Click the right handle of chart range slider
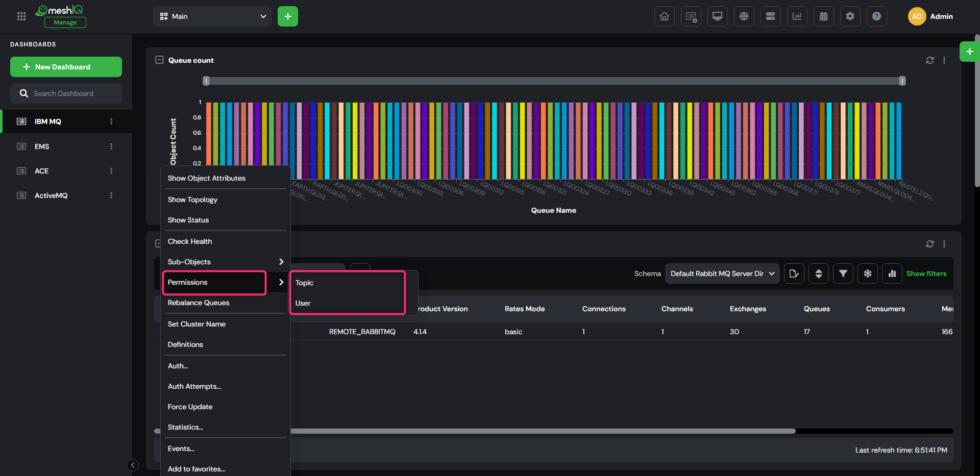 click(902, 81)
